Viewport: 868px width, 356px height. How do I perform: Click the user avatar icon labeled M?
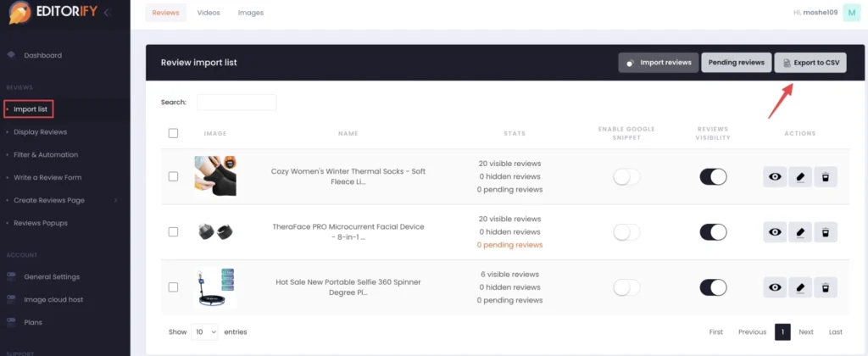(851, 13)
